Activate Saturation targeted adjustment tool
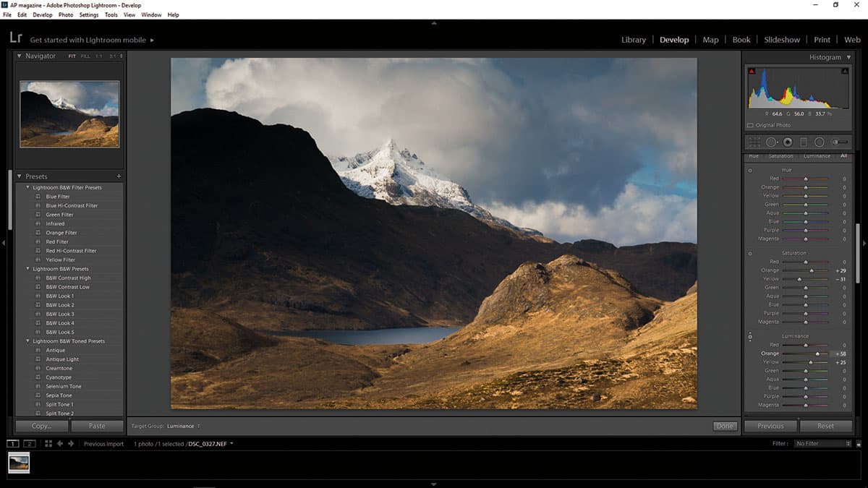This screenshot has height=488, width=868. 750,254
